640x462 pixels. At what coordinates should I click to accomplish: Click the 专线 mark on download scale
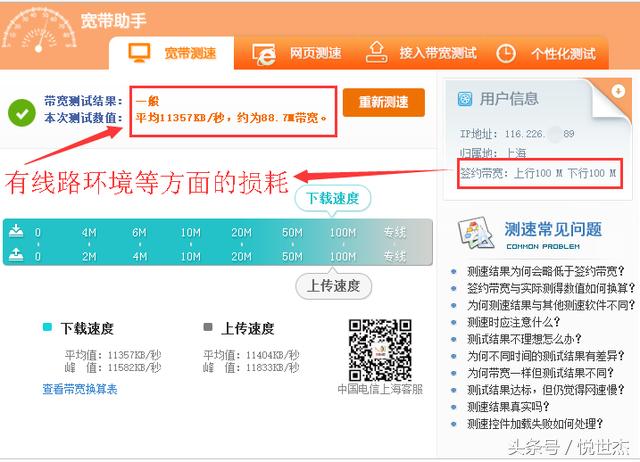(x=395, y=233)
